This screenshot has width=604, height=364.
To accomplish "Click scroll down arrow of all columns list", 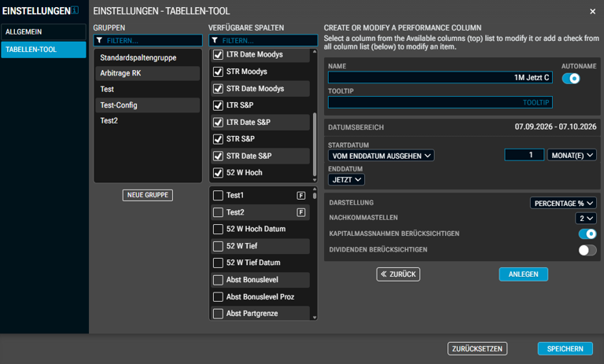I will point(315,318).
